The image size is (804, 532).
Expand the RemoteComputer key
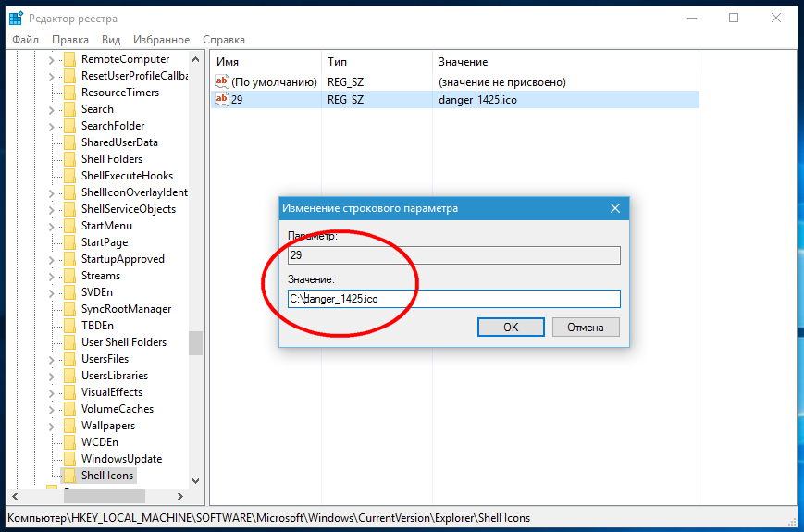(51, 60)
